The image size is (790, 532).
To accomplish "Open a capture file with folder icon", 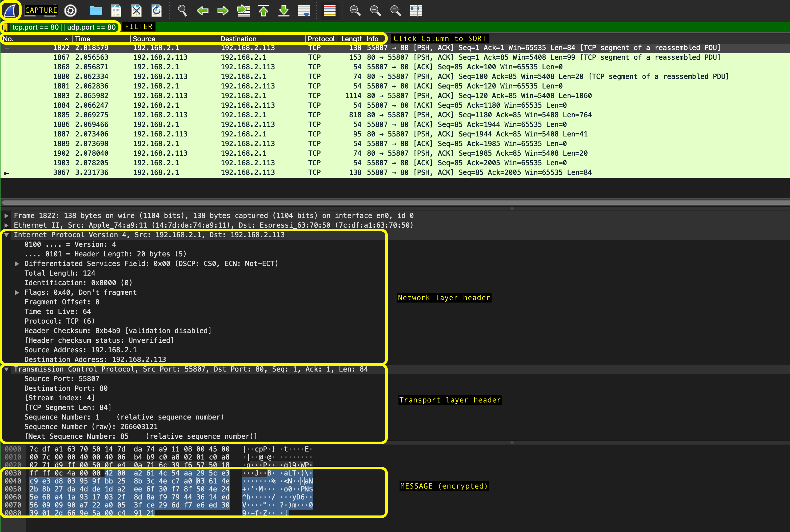I will click(x=96, y=10).
